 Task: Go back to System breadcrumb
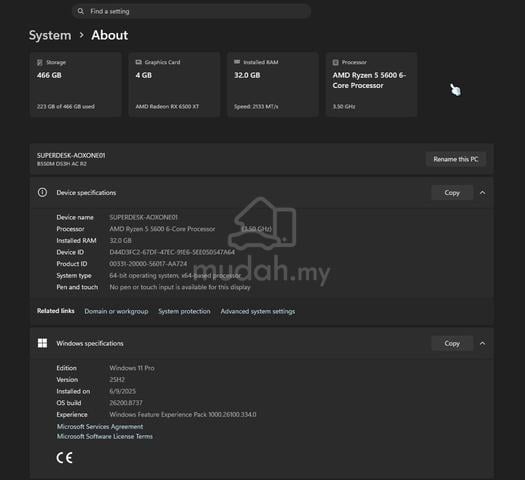click(x=50, y=35)
